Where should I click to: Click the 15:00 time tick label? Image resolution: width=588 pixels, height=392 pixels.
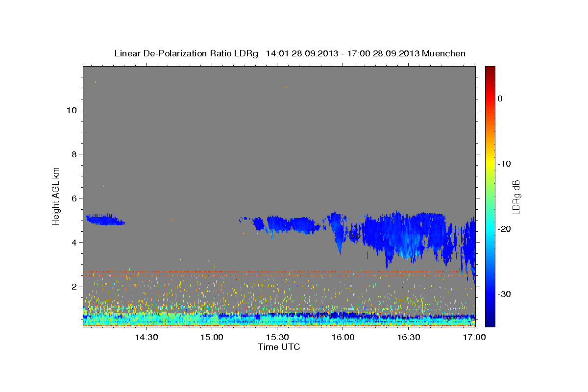[x=212, y=337]
